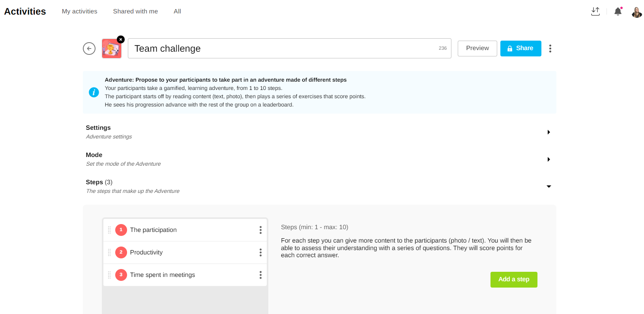Viewport: 644px width, 314px height.
Task: Expand the Mode section
Action: pos(549,159)
